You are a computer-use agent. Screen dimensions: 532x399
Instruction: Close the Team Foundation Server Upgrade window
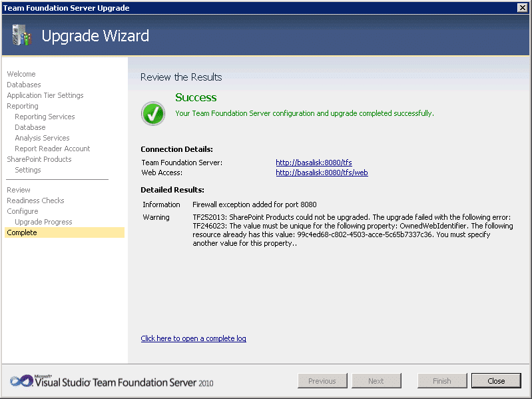523,7
